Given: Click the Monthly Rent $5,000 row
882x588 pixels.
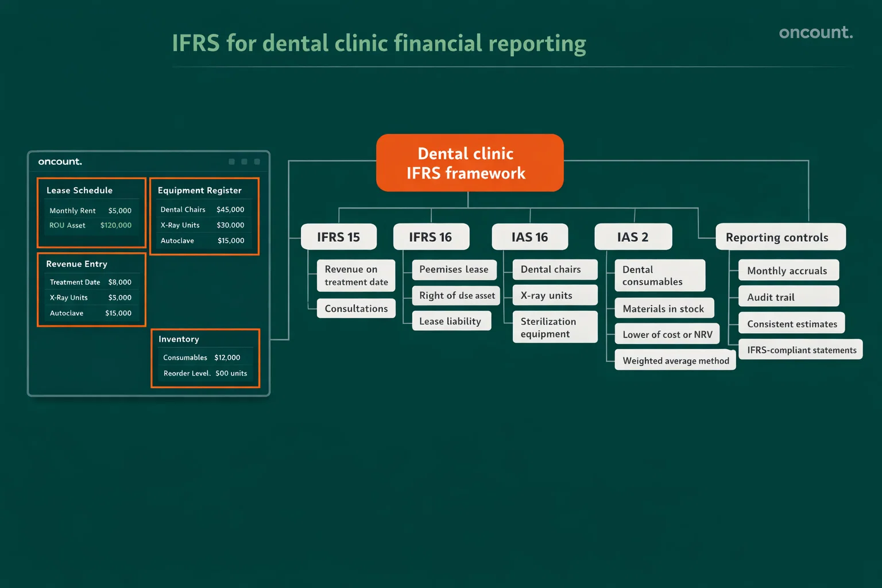Looking at the screenshot, I should (x=91, y=211).
